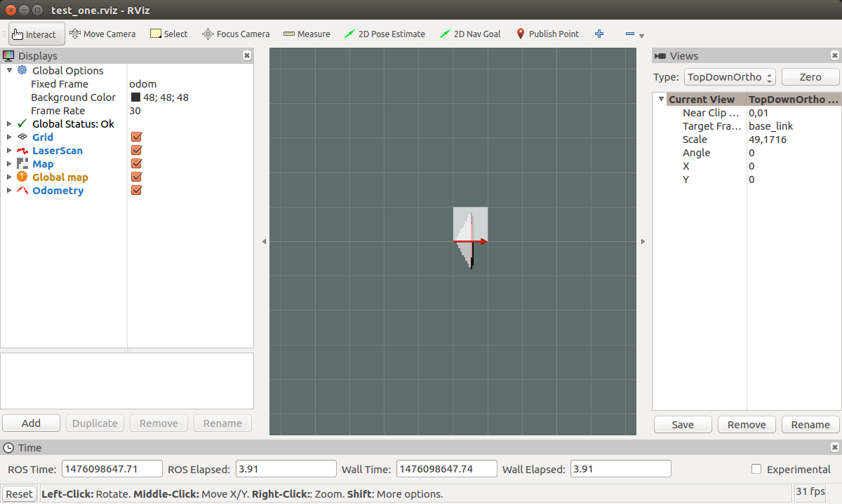
Task: Select the Publish Point tool
Action: (547, 34)
